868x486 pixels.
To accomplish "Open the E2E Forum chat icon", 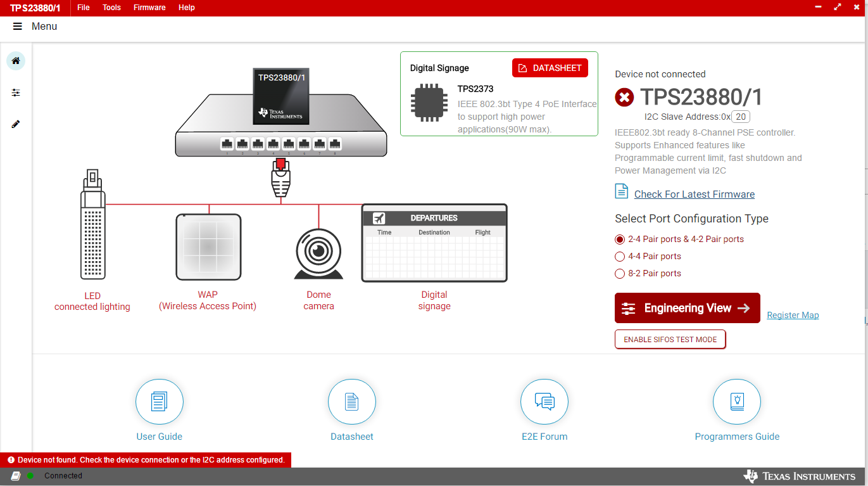I will (544, 402).
